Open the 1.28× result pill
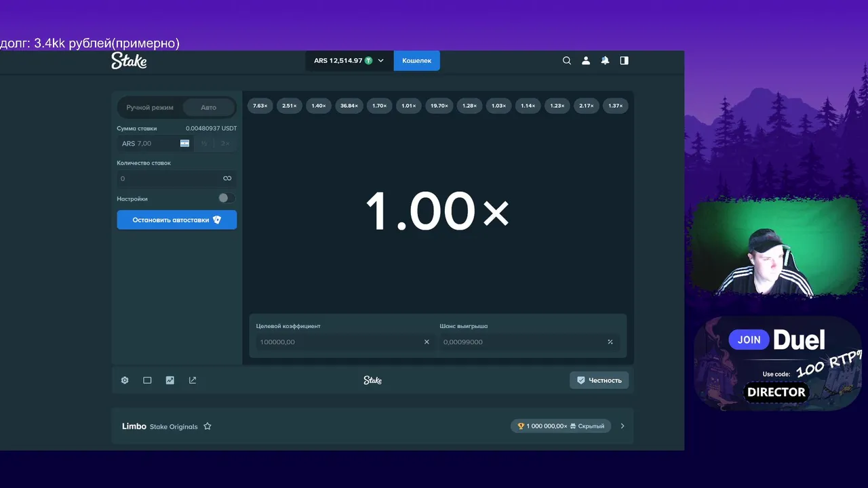Viewport: 868px width, 488px height. point(469,106)
